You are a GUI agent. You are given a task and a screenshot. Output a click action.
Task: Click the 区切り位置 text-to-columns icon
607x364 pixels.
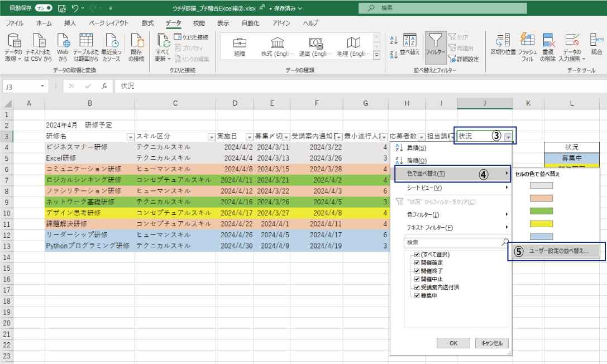(503, 42)
